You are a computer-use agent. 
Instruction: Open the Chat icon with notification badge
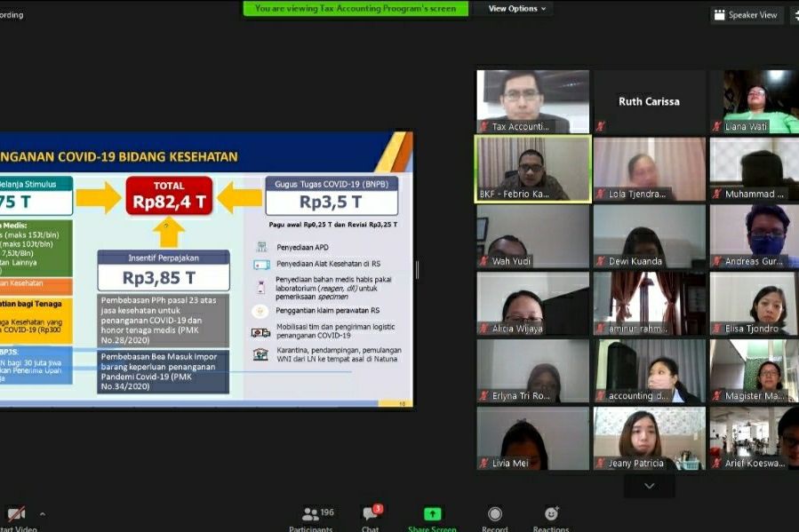click(372, 513)
